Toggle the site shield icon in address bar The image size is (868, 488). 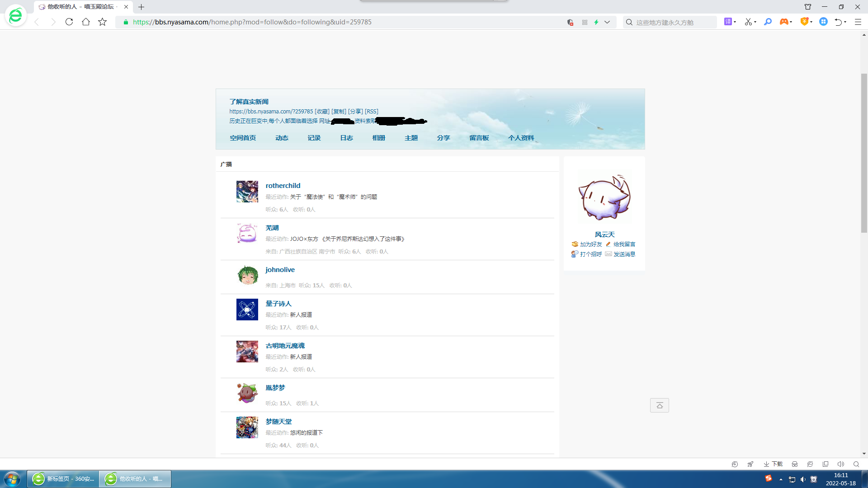[570, 22]
